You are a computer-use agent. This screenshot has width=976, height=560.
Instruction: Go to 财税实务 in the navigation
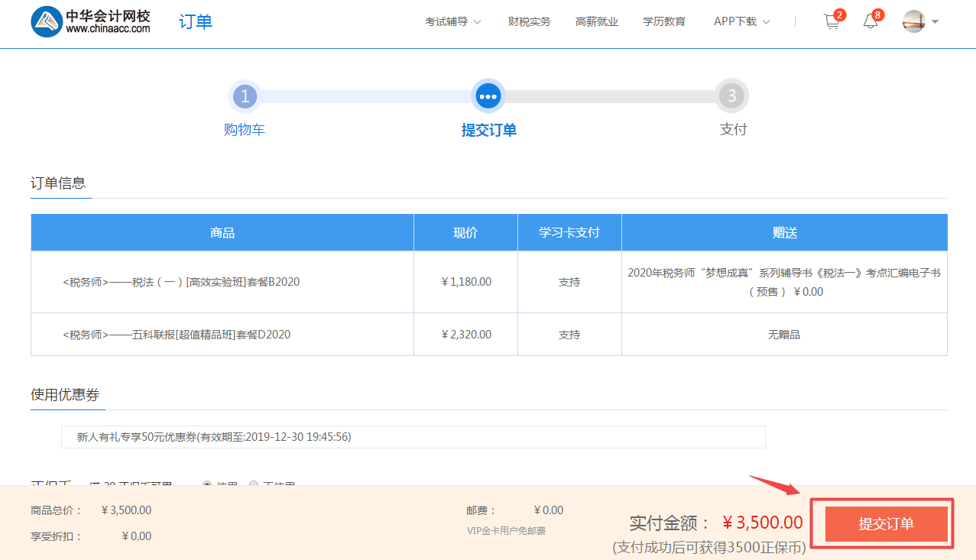529,21
